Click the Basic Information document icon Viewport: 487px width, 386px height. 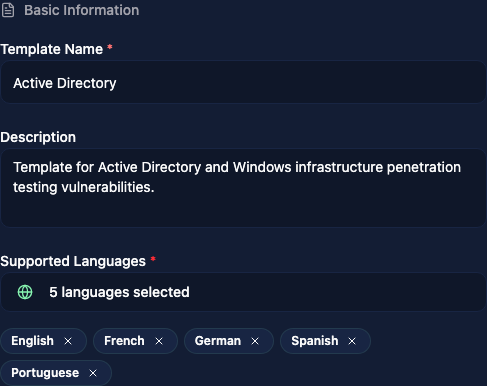click(x=8, y=10)
